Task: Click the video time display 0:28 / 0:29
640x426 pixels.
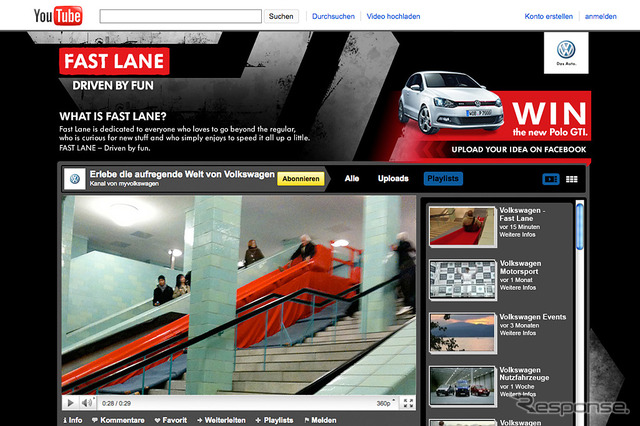Action: (116, 403)
